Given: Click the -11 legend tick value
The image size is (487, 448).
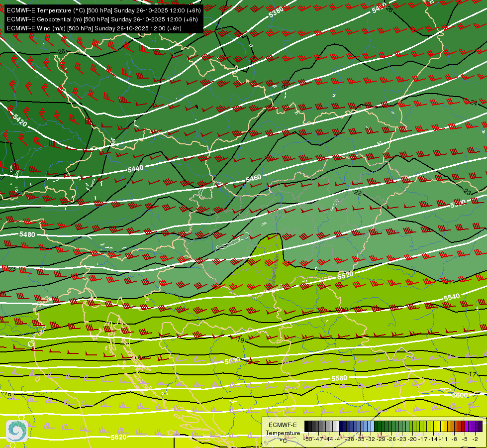Looking at the screenshot, I should pyautogui.click(x=443, y=440).
